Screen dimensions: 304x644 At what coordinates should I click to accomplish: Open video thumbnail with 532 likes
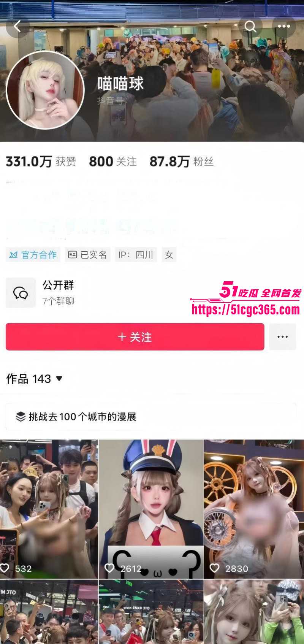pos(49,509)
